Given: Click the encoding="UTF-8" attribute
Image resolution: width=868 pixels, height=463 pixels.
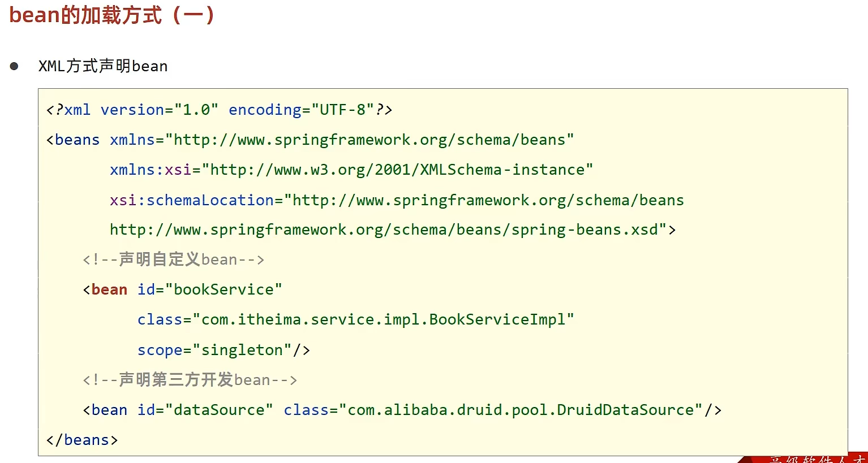Looking at the screenshot, I should pos(302,110).
